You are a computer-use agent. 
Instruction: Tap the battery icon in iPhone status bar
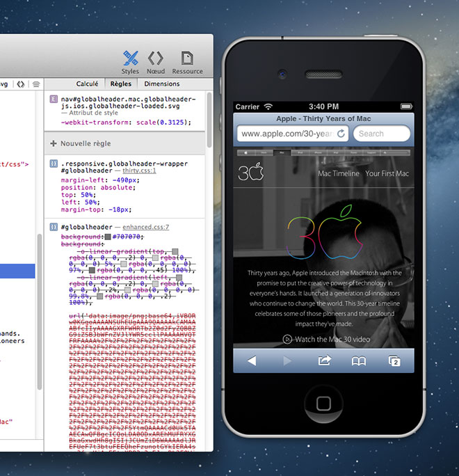coord(406,106)
